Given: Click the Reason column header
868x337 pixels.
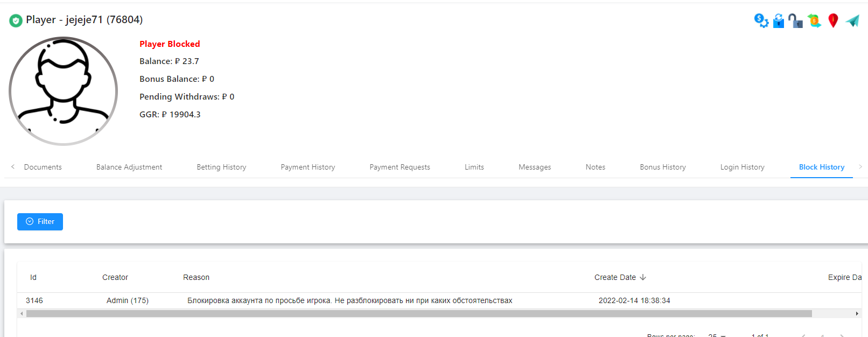Looking at the screenshot, I should pyautogui.click(x=196, y=277).
